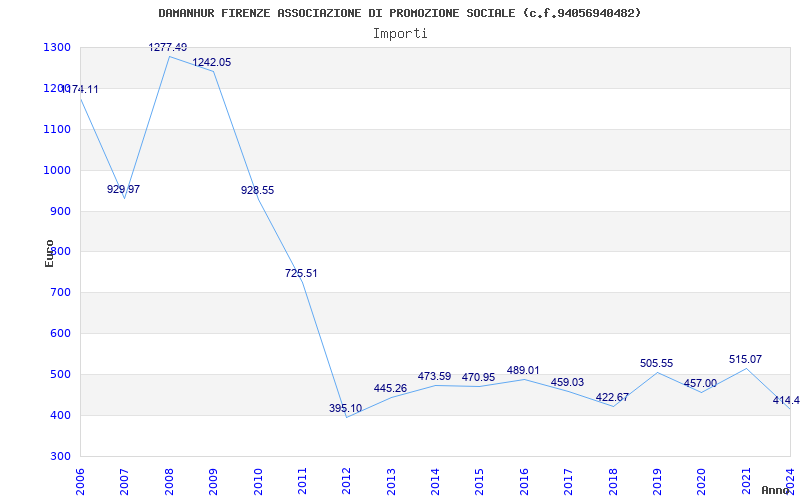
Task: Click y-axis tick label 1000
Action: [x=57, y=170]
